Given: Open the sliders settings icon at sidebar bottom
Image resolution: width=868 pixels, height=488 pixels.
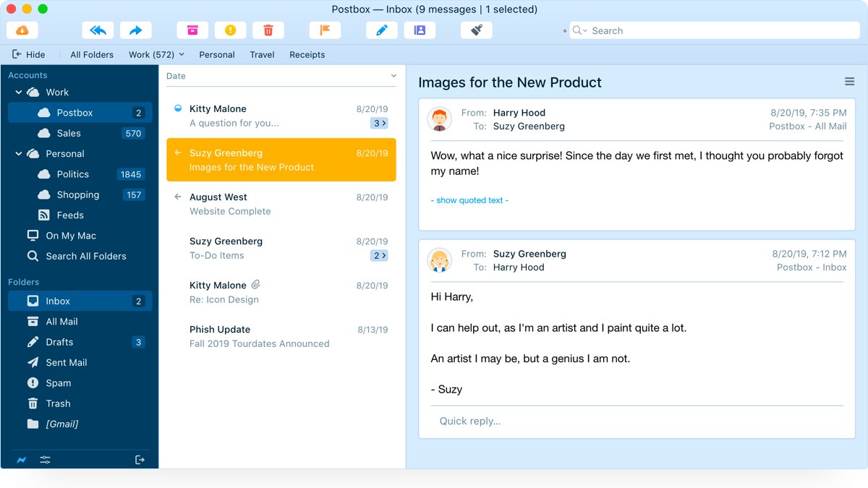Looking at the screenshot, I should (x=45, y=460).
